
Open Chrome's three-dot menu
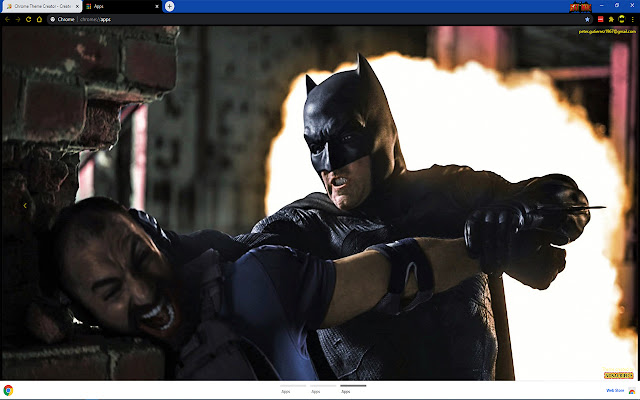(633, 19)
